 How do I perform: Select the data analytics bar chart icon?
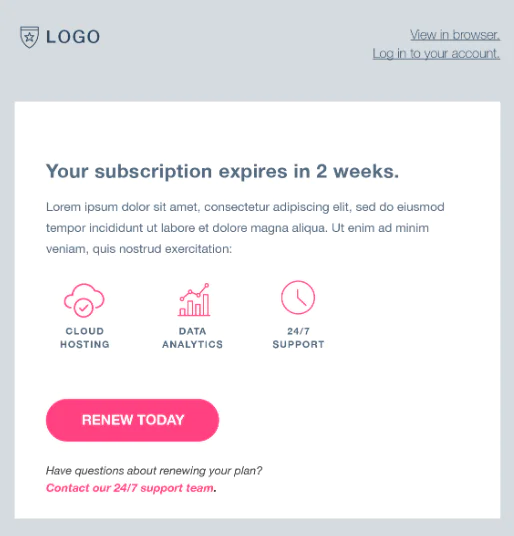[x=194, y=299]
